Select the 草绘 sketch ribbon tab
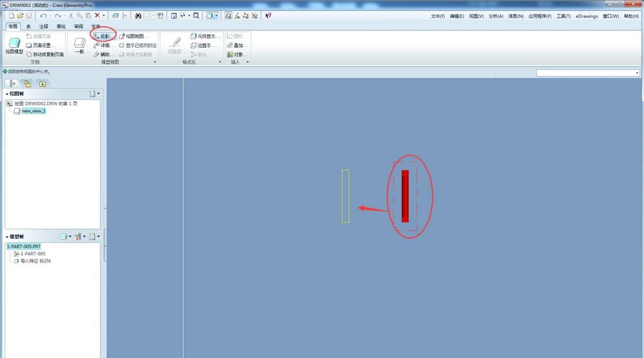644x358 pixels. 61,26
